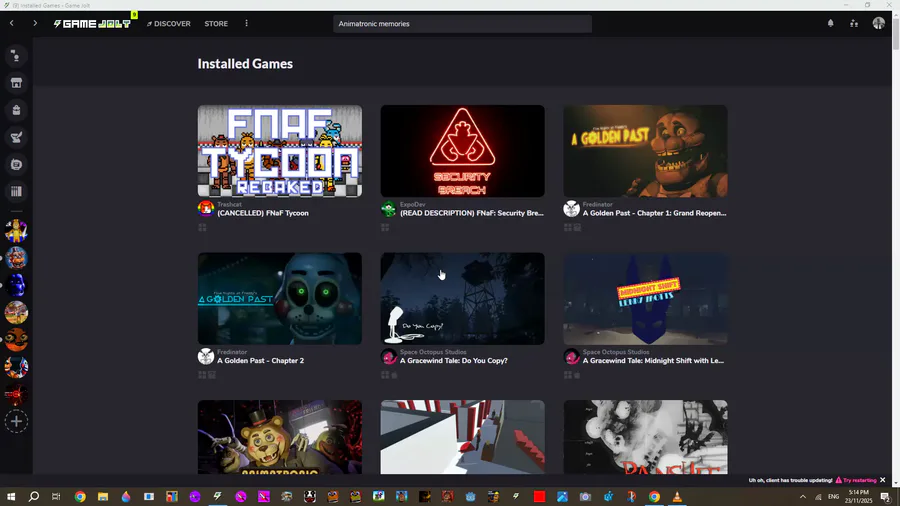This screenshot has width=900, height=506.
Task: Open A Gracewind Tale: Midnight Shift title
Action: 653,361
